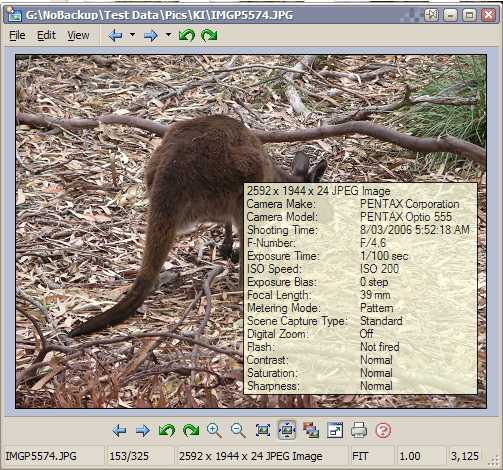Click the overlay header 2592 x 1944 x 24 JPEG Image
The width and height of the screenshot is (503, 470).
click(x=318, y=191)
